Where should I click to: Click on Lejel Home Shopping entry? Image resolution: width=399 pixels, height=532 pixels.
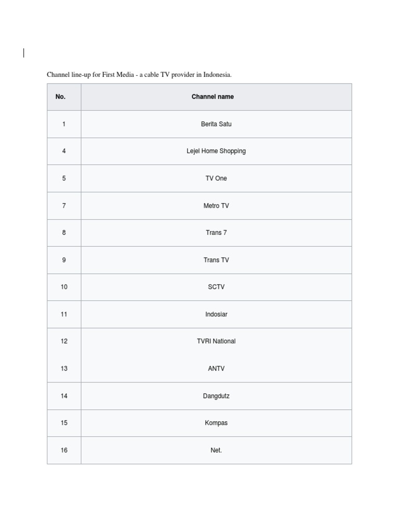(216, 151)
